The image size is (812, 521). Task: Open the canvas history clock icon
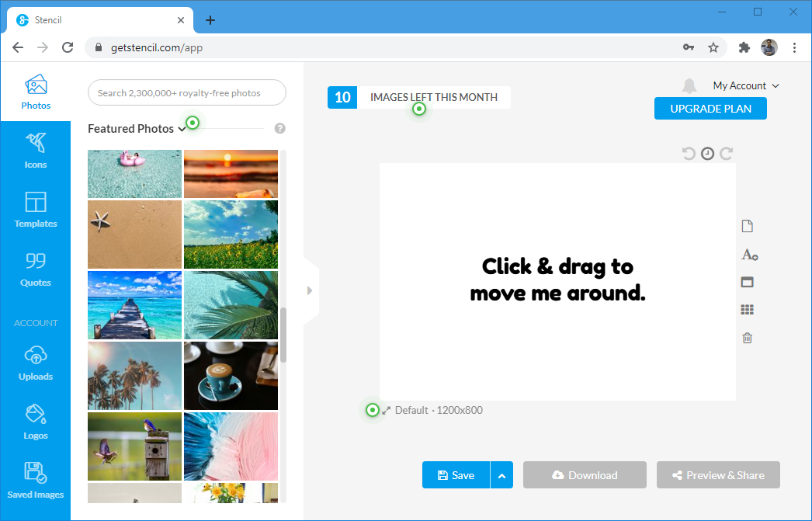tap(707, 153)
